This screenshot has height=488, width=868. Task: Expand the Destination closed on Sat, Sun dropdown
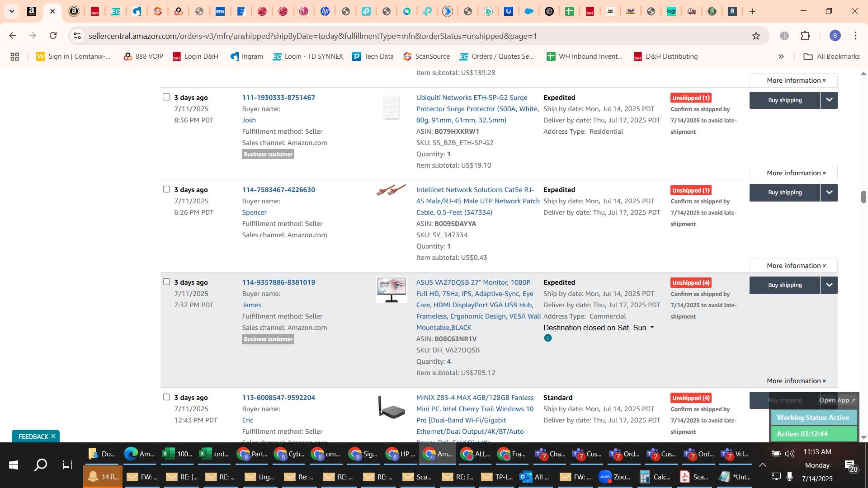click(x=599, y=328)
